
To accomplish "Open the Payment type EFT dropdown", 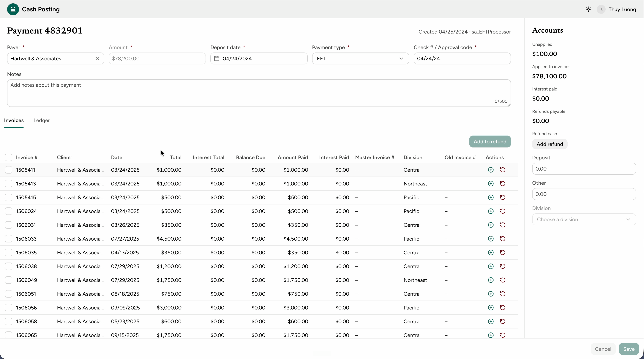I will [x=361, y=58].
